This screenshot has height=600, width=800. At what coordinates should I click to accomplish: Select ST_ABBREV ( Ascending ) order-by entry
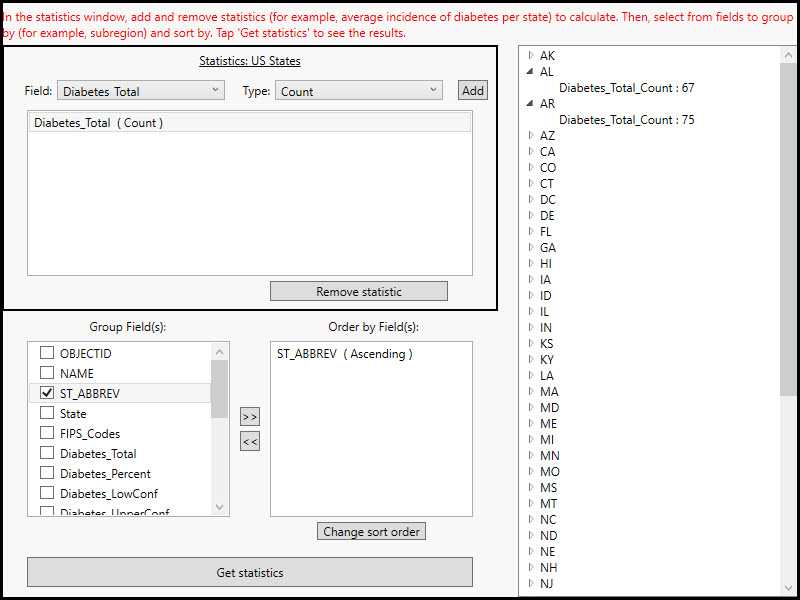tap(345, 354)
